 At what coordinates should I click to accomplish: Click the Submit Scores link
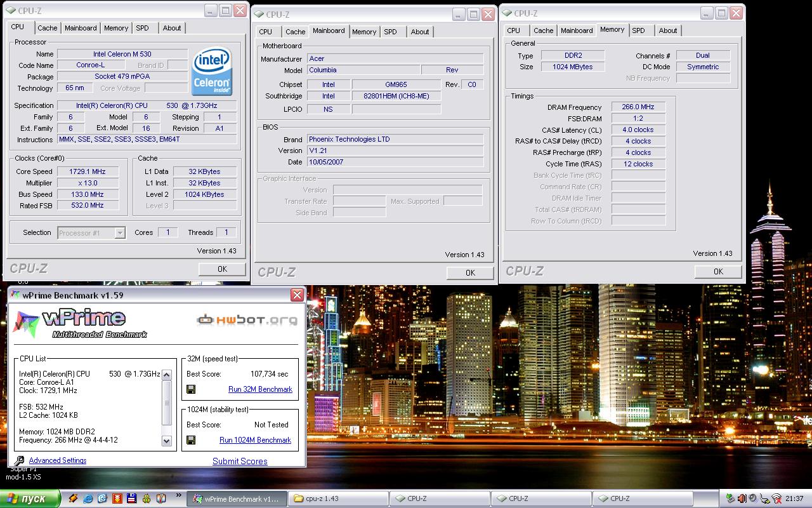pos(240,461)
